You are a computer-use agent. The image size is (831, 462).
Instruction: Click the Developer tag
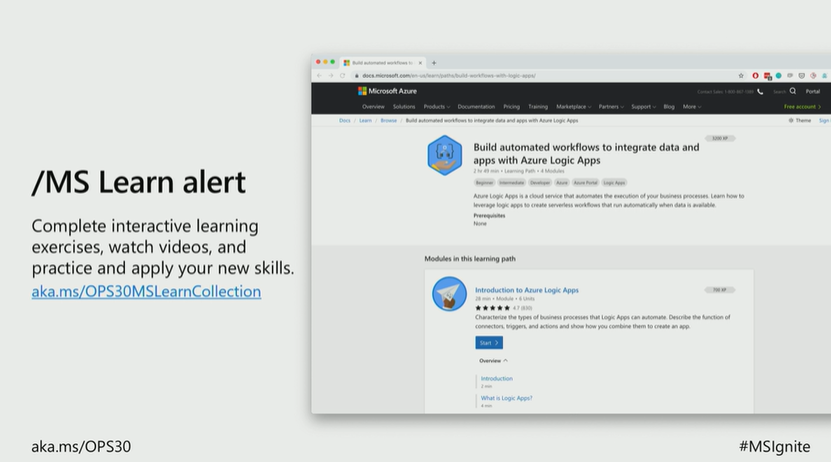[x=540, y=182]
